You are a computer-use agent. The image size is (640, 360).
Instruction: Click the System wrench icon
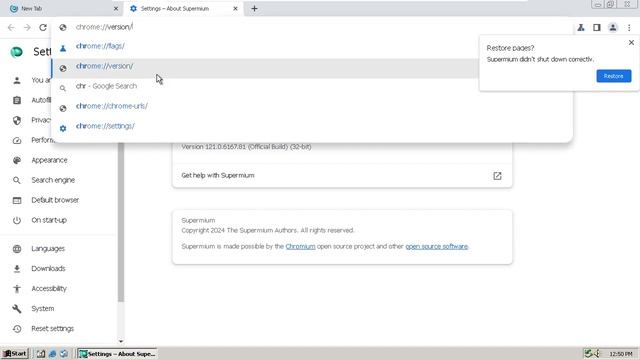17,309
